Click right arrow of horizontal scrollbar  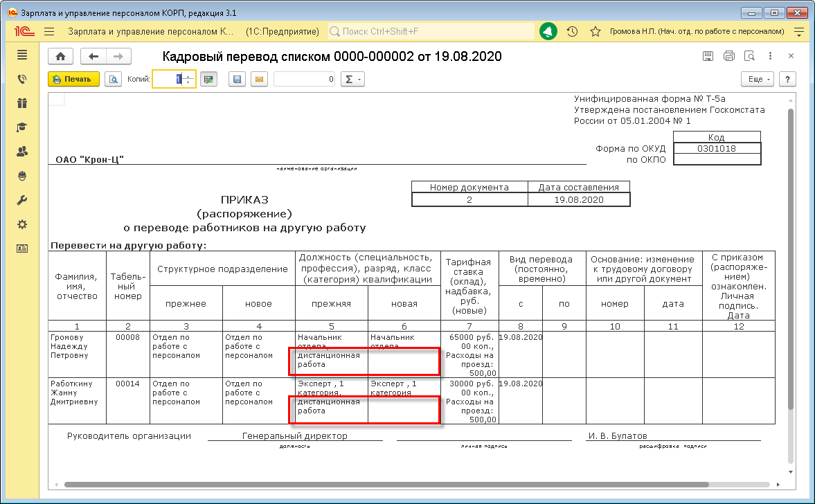[778, 485]
